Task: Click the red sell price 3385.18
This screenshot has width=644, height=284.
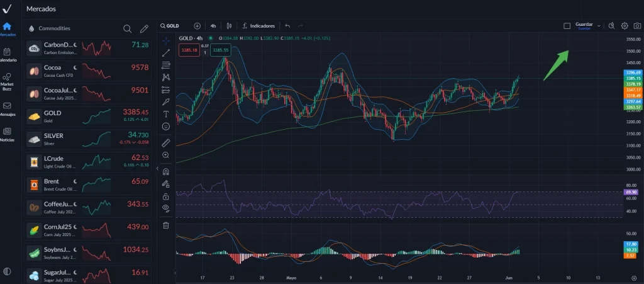Action: coord(189,50)
